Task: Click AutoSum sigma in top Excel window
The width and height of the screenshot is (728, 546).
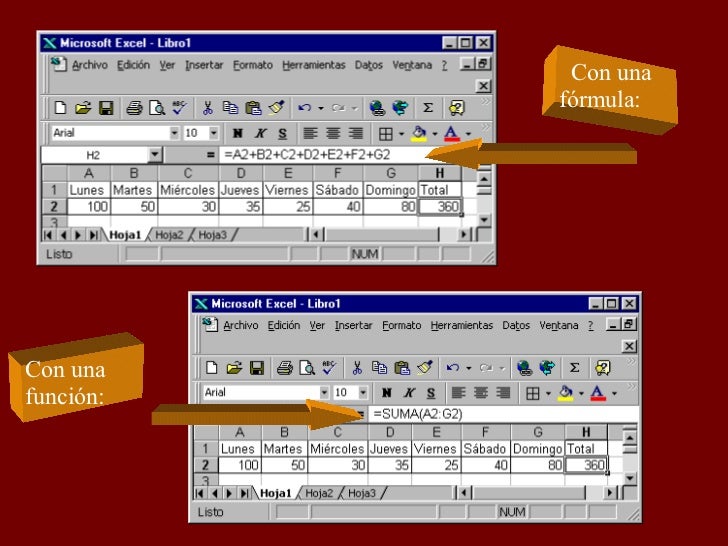Action: click(428, 108)
